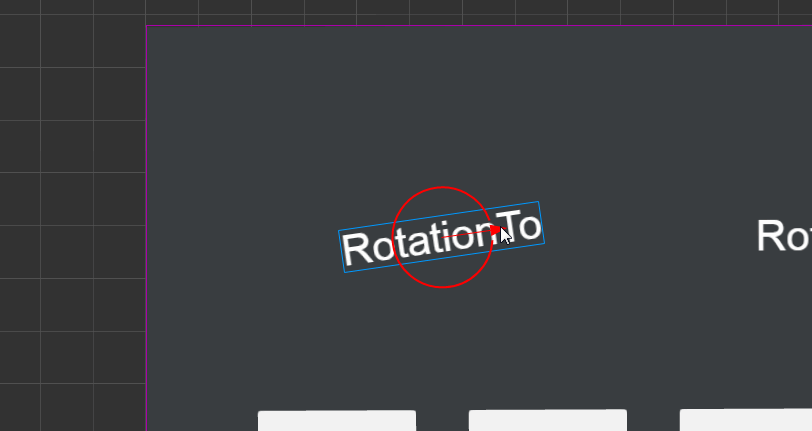The width and height of the screenshot is (812, 431).
Task: Select the middle white button sprite
Action: point(548,420)
